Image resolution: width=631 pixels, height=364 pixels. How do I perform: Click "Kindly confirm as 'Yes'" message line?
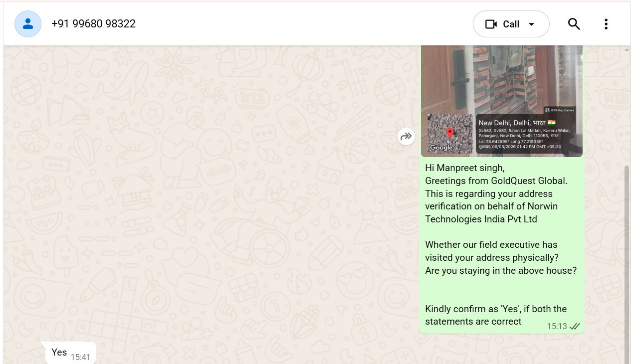tap(496, 309)
